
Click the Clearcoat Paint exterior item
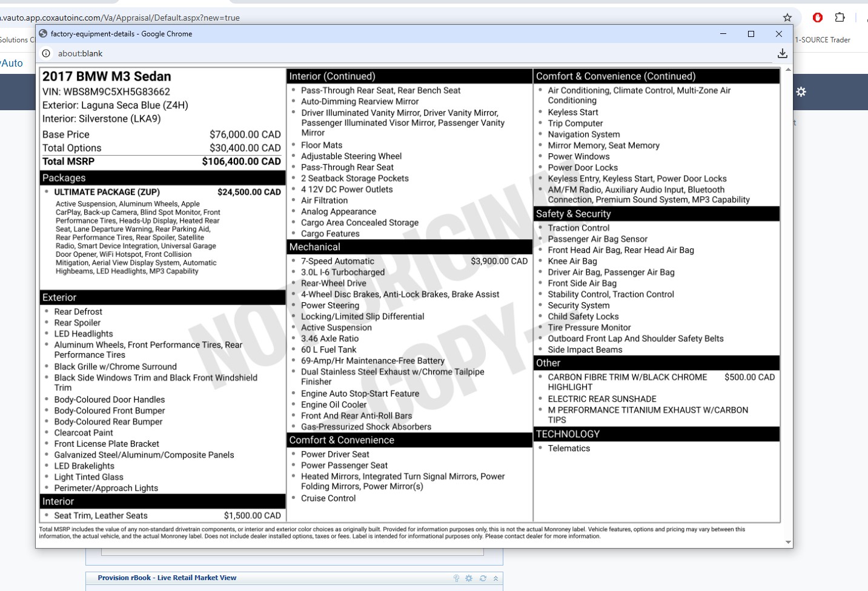tap(84, 433)
